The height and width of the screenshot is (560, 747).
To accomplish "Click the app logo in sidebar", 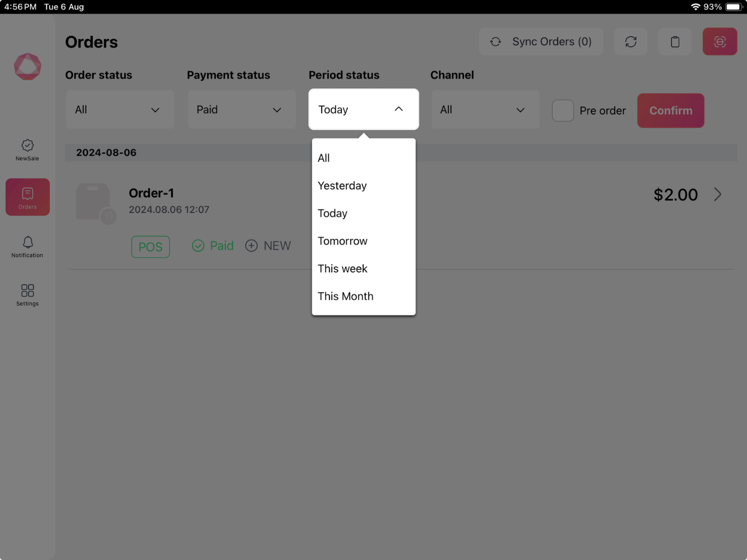I will pos(27,66).
